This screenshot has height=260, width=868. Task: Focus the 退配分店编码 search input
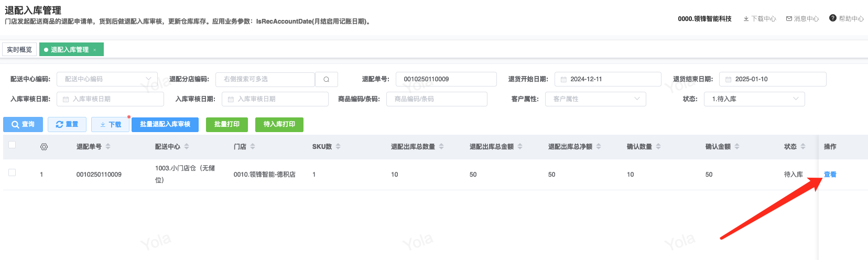[265, 79]
